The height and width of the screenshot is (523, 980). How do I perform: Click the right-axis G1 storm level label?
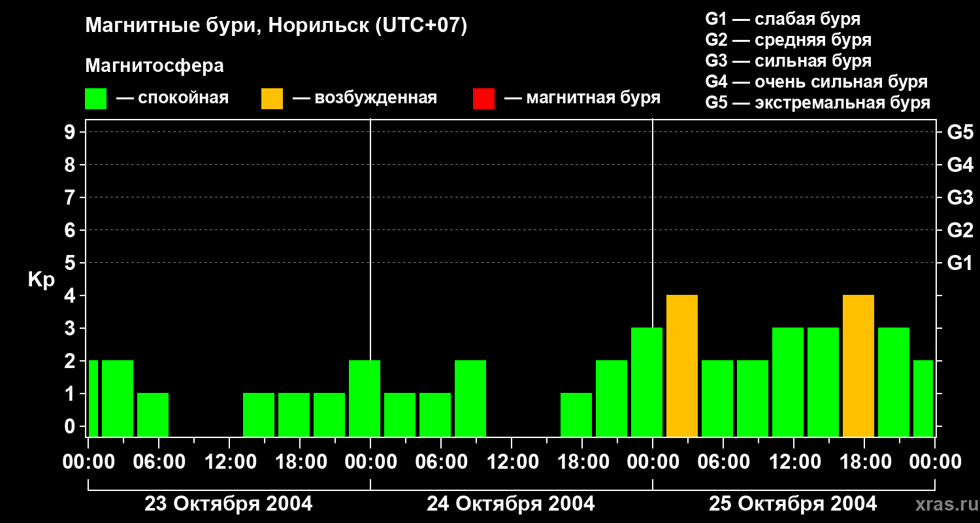[x=960, y=263]
